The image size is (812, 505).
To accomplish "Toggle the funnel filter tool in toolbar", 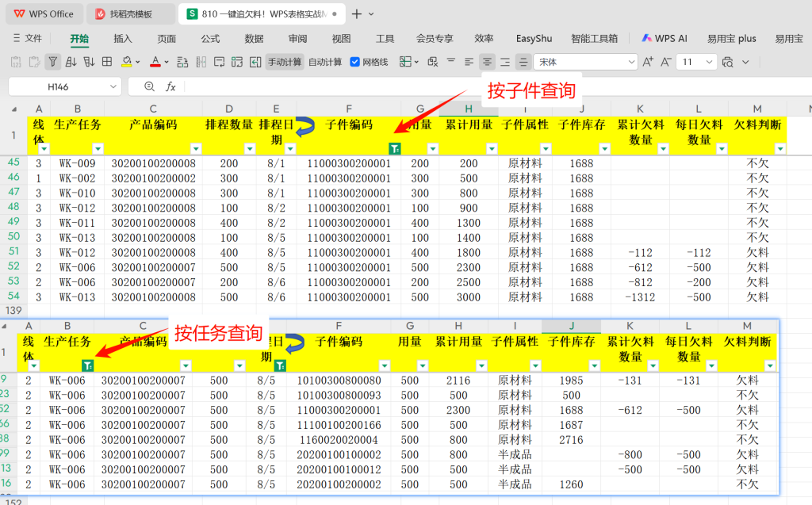I will click(53, 62).
